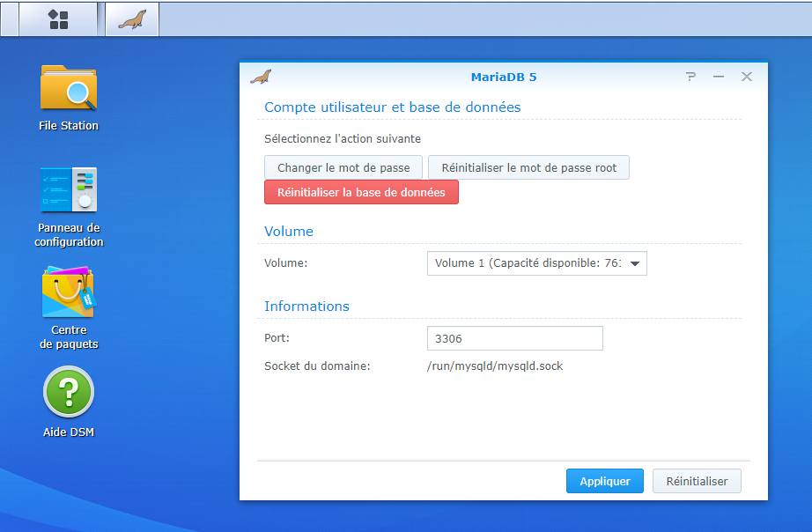Click the Volume section heading
Screen dimensions: 812x532
click(289, 231)
